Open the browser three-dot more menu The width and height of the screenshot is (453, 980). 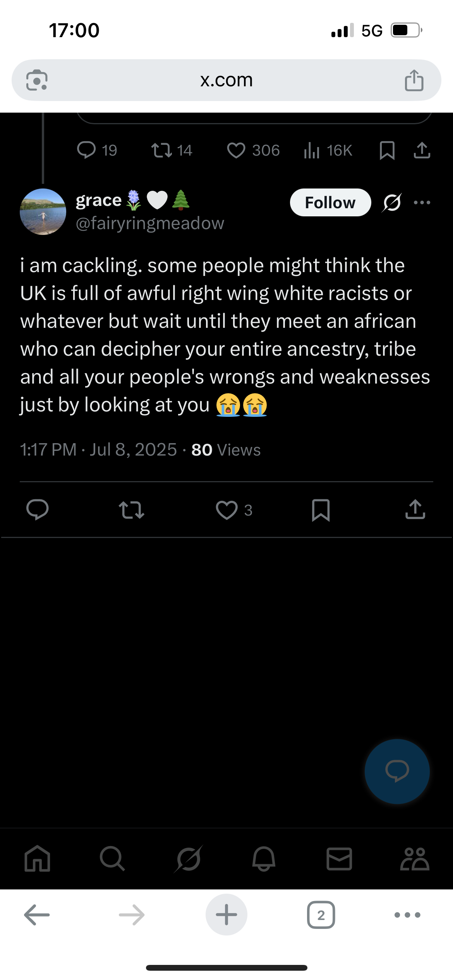point(407,915)
